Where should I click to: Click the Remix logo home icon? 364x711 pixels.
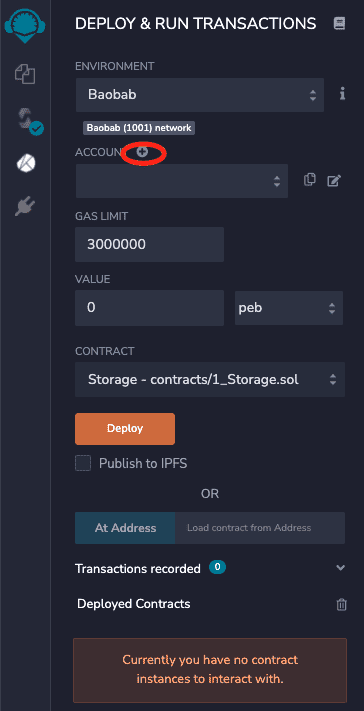click(x=25, y=25)
